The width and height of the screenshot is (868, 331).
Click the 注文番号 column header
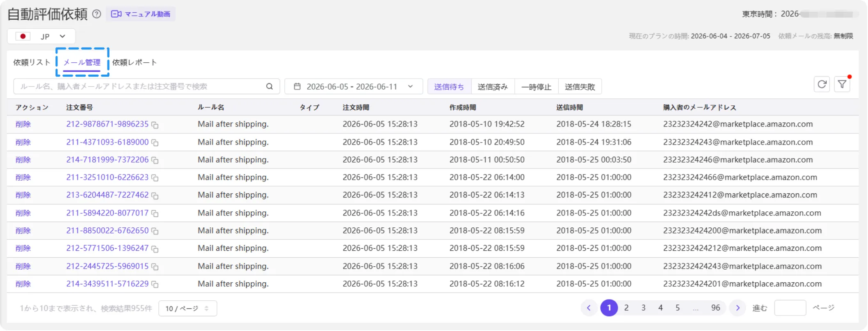[x=80, y=107]
